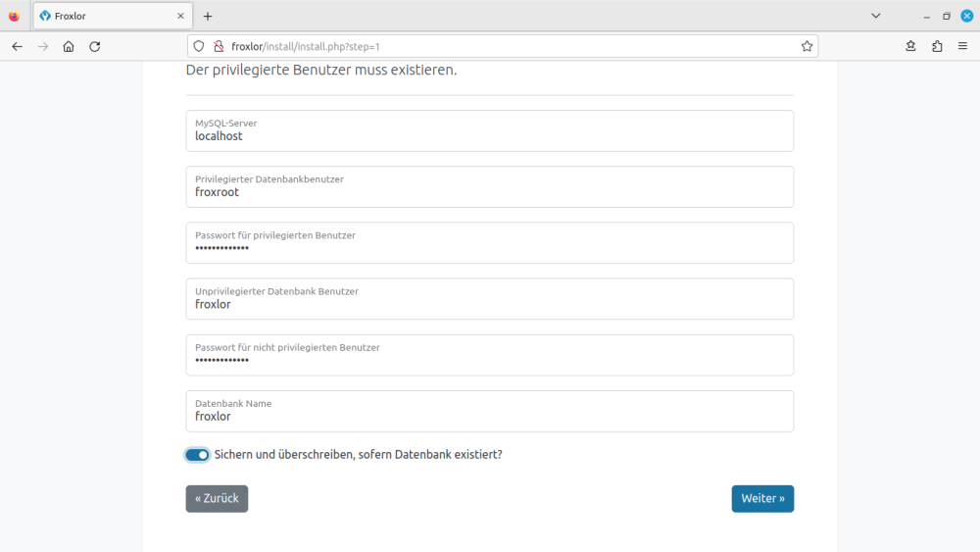
Task: Open a new browser tab
Action: [208, 17]
